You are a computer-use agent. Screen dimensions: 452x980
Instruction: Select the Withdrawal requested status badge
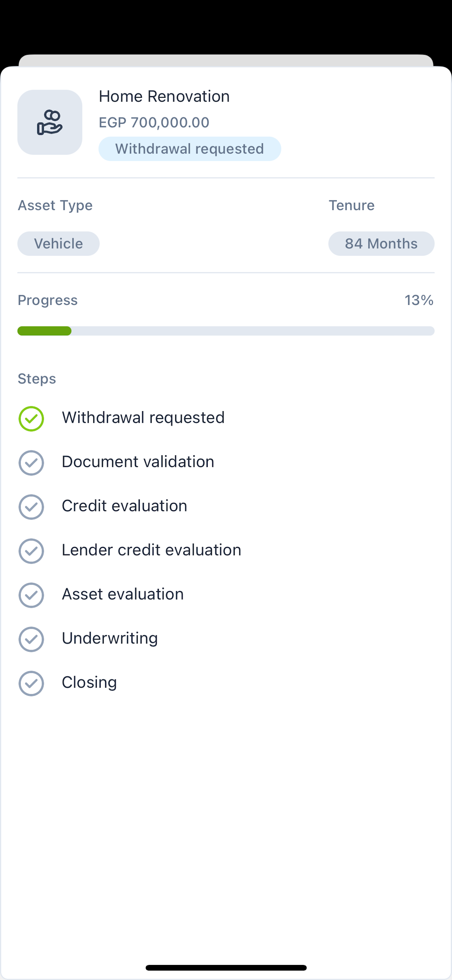190,149
